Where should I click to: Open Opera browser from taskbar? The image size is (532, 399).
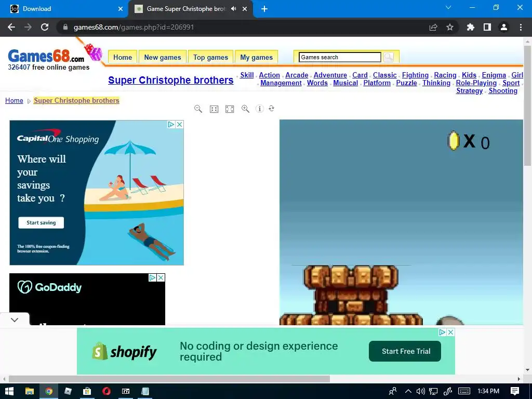pos(106,391)
